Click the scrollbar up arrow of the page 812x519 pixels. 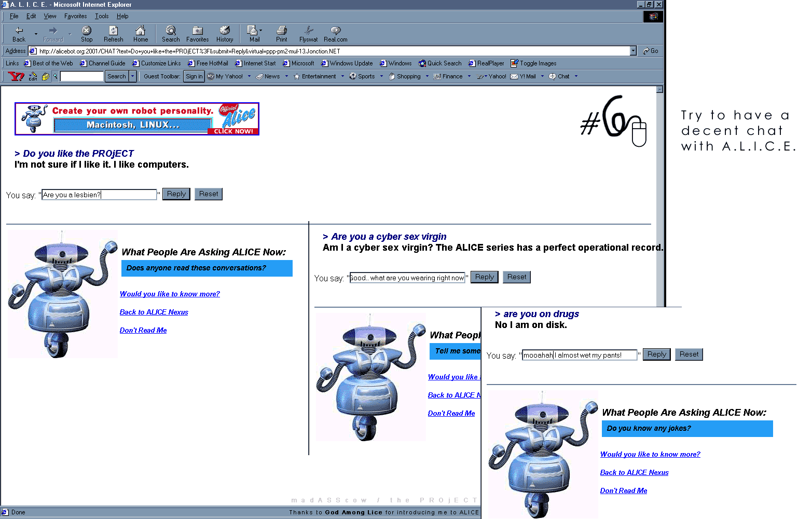tap(659, 89)
